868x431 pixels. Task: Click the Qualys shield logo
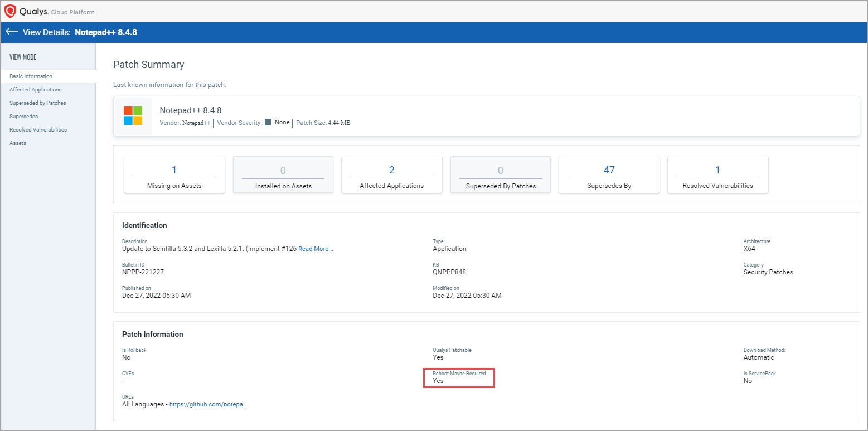coord(11,11)
